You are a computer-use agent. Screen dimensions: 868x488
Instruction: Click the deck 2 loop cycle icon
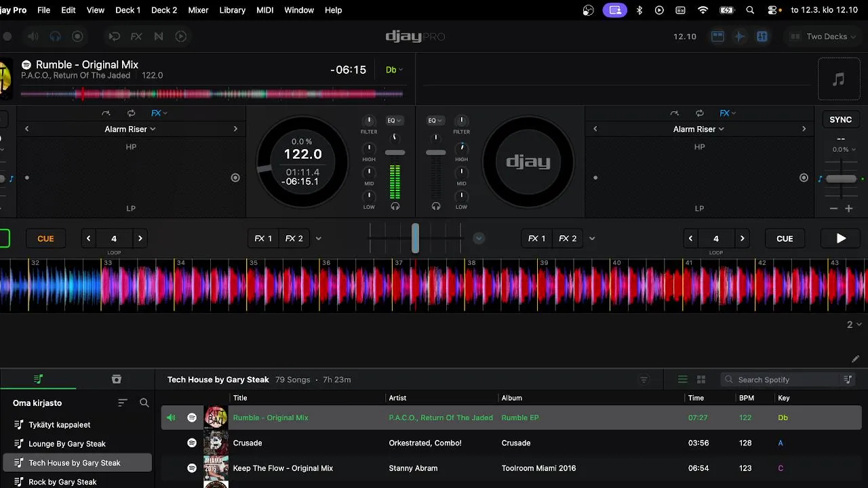tap(699, 113)
